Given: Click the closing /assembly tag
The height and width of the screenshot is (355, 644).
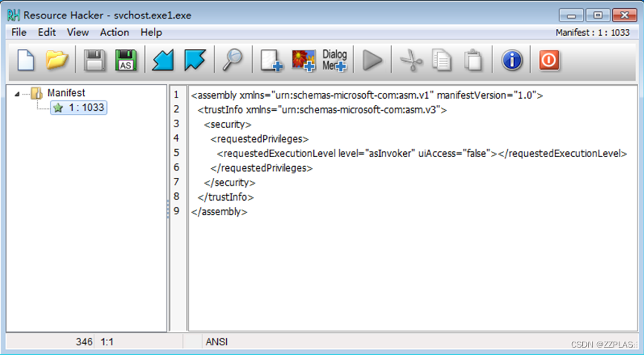Looking at the screenshot, I should [x=219, y=211].
